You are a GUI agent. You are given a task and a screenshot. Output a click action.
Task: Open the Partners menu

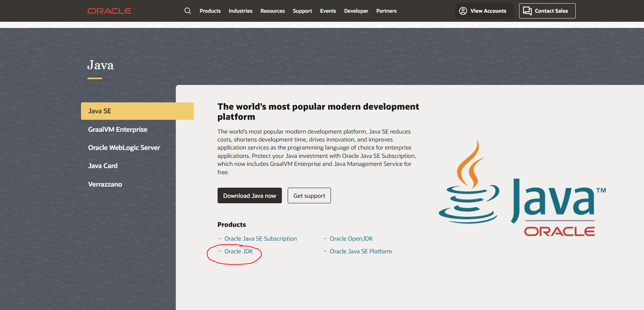[386, 11]
